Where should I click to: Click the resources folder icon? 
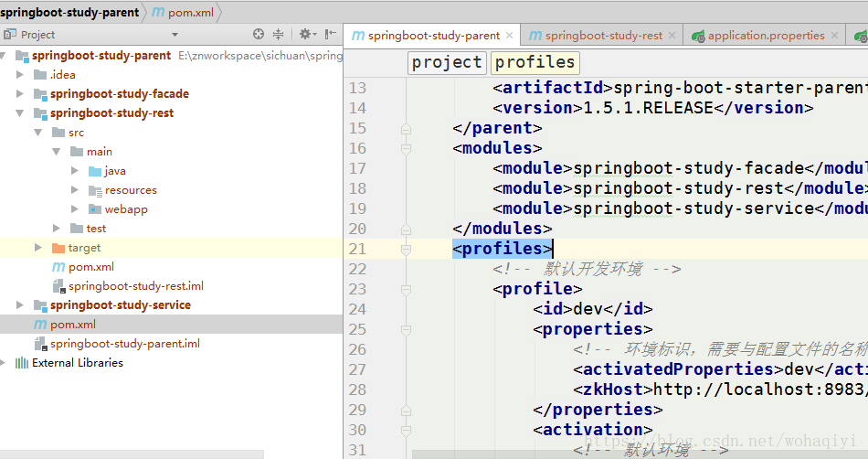coord(95,190)
